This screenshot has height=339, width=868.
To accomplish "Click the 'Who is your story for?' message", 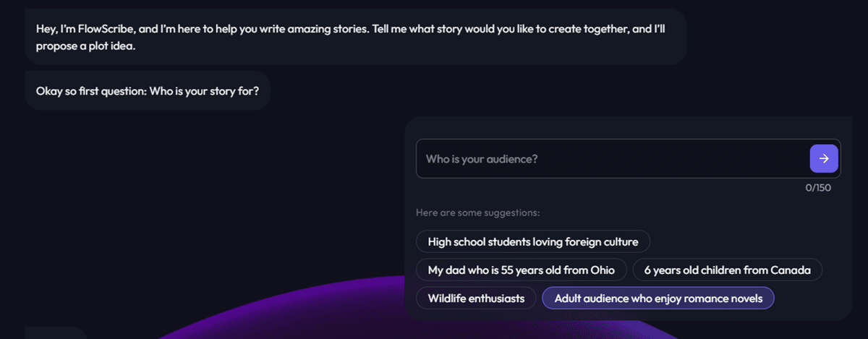I will 148,91.
